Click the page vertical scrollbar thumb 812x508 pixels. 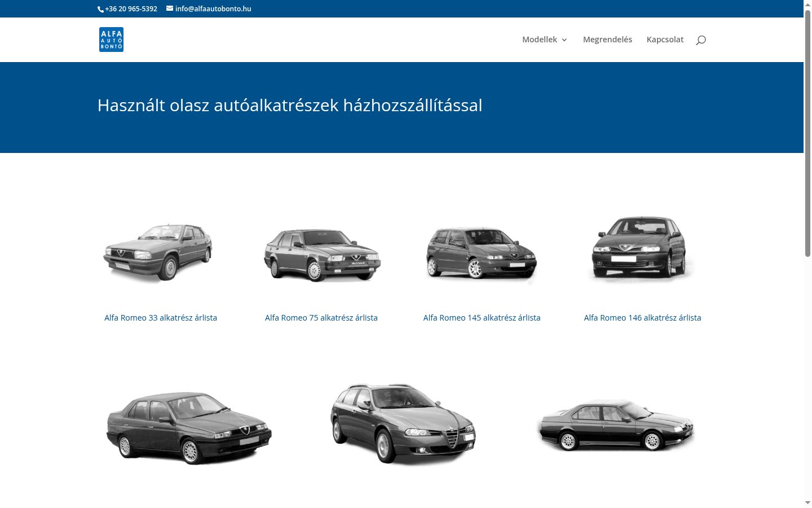(x=807, y=133)
